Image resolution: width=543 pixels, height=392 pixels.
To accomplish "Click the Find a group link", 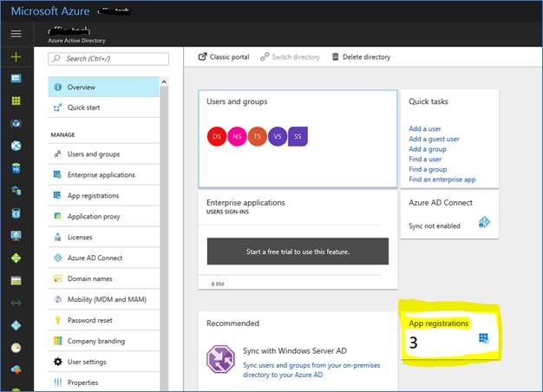I will tap(428, 169).
